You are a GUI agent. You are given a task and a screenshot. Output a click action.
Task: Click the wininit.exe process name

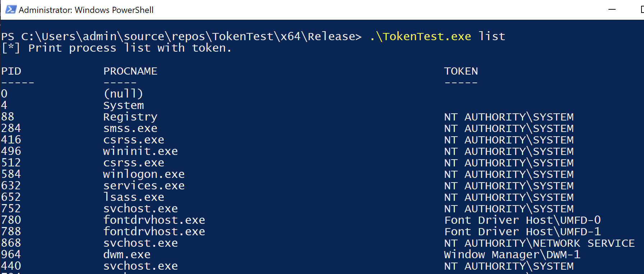click(x=140, y=151)
